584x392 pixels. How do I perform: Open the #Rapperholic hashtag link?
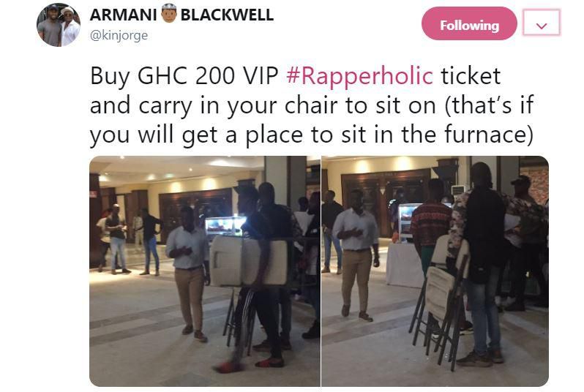tap(360, 75)
